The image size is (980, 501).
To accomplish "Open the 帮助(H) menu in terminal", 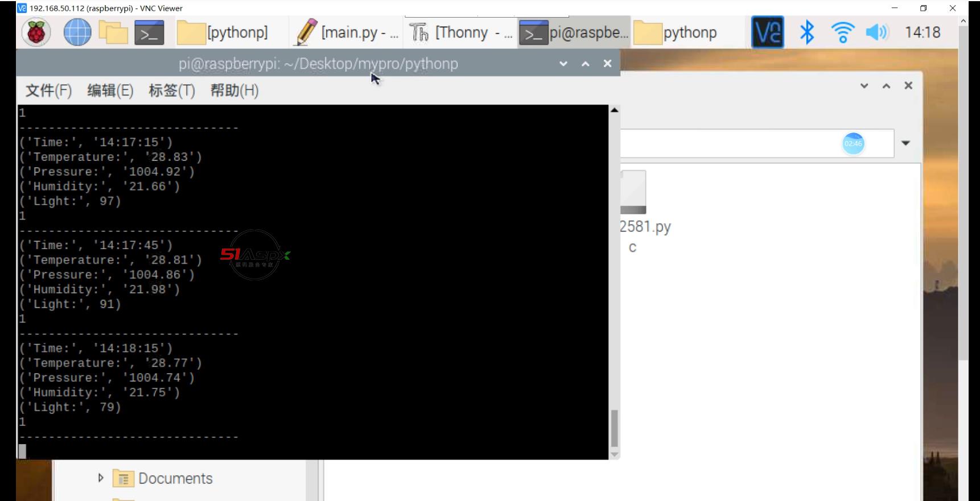I will [234, 90].
